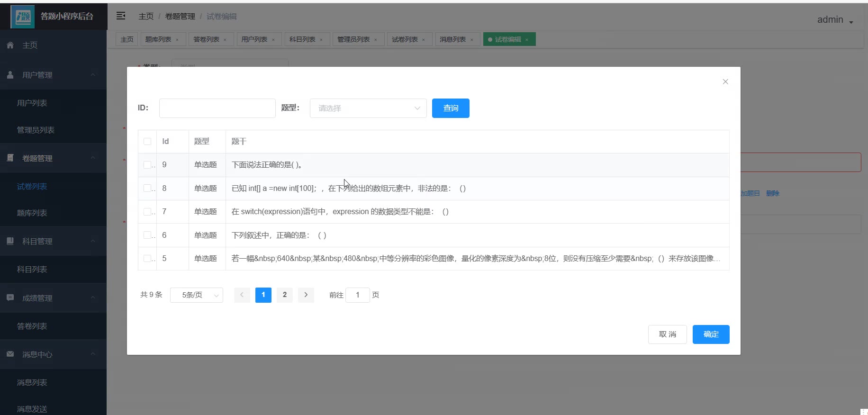Close the 科目列表 tab
868x415 pixels.
(321, 40)
